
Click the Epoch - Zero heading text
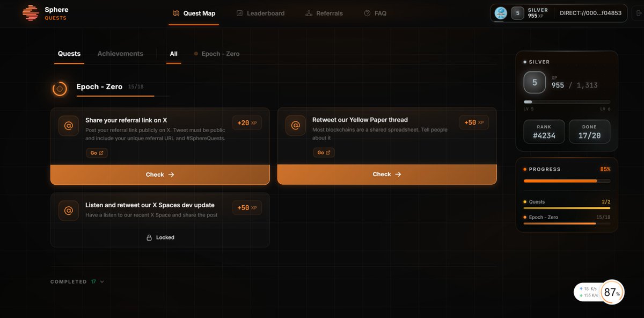point(99,86)
